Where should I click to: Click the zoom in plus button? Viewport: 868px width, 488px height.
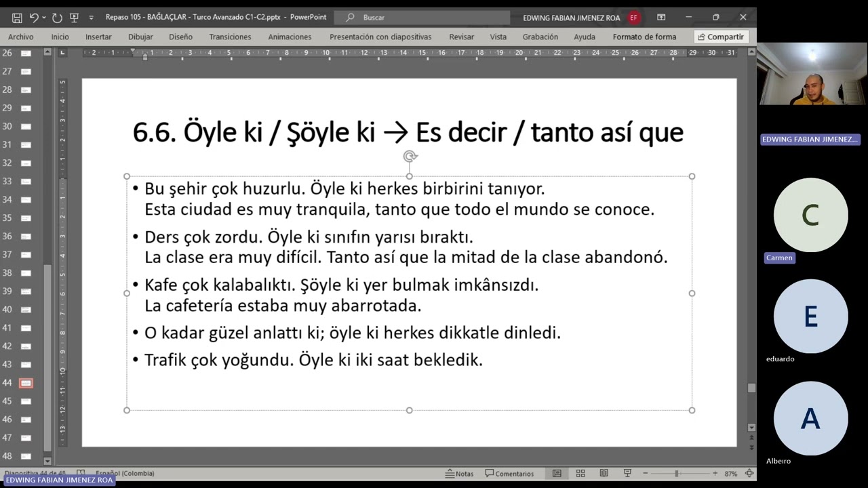(715, 473)
